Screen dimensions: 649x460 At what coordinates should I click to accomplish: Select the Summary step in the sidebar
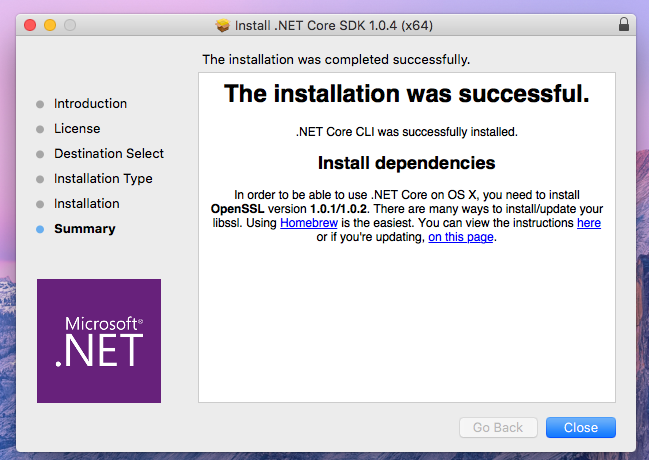pos(84,229)
